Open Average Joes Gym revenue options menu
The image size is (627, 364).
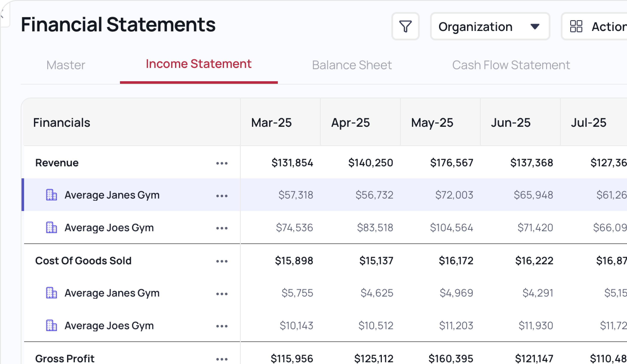222,228
